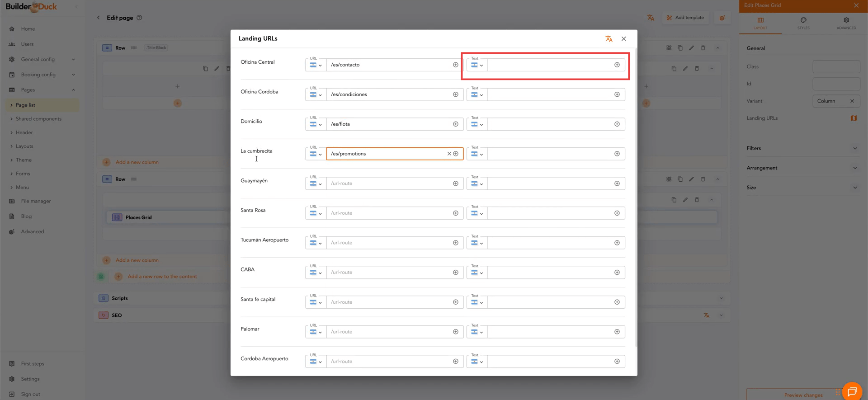The width and height of the screenshot is (868, 400).
Task: Click plus icon in Domicilio Text field
Action: pos(617,124)
